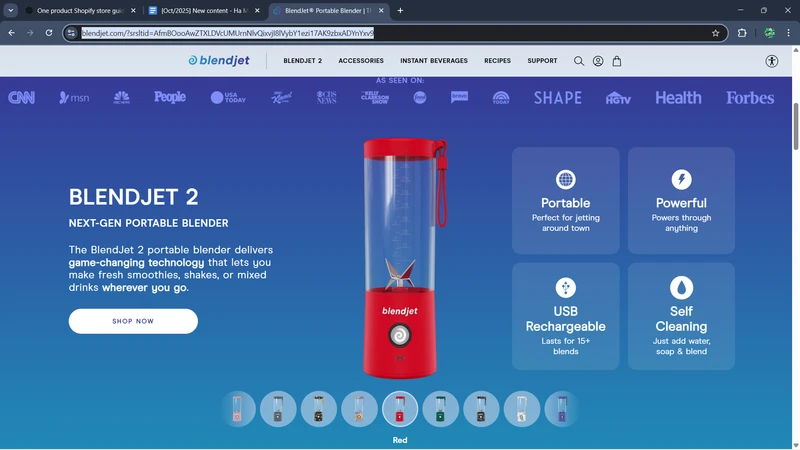Click the CNN logo

point(21,97)
